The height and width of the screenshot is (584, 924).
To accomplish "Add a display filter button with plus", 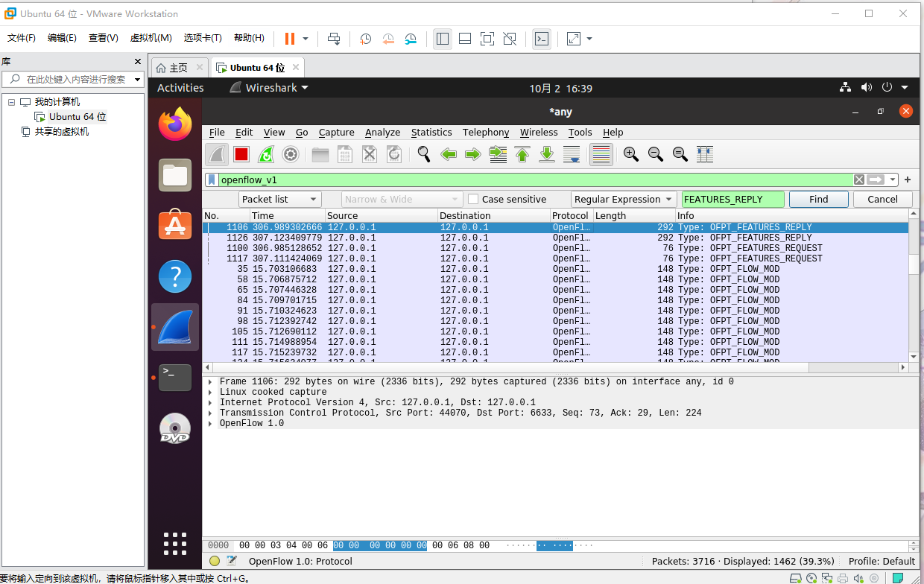I will coord(908,180).
